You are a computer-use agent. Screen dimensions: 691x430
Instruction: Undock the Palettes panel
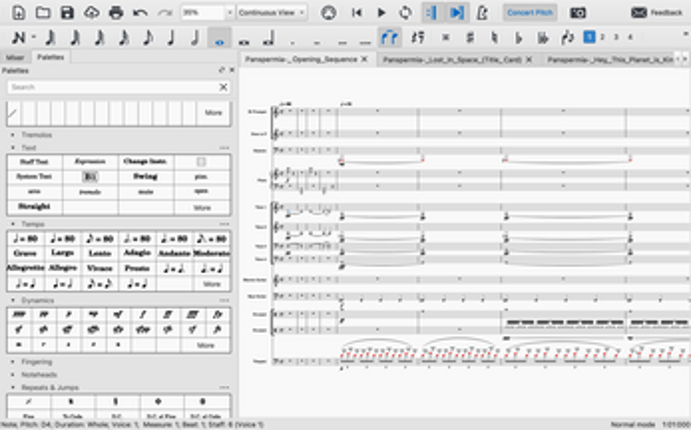221,70
